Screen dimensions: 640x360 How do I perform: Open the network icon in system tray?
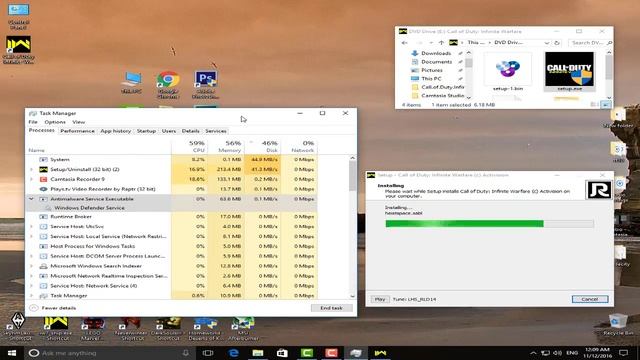(545, 353)
